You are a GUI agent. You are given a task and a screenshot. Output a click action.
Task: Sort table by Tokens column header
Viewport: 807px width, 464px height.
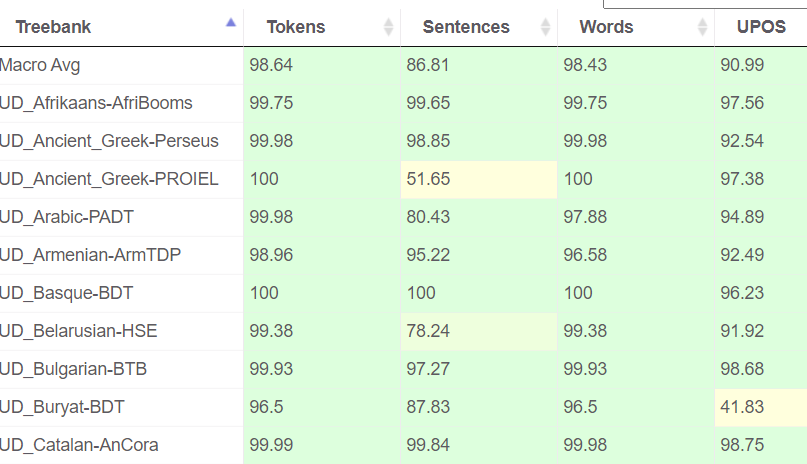[295, 27]
